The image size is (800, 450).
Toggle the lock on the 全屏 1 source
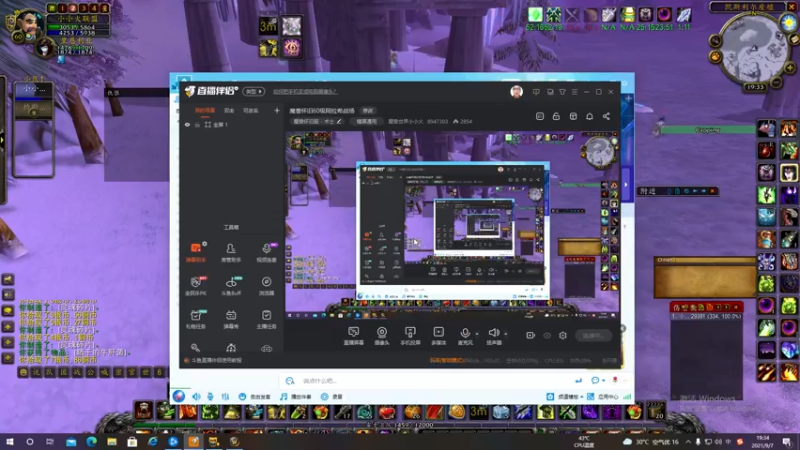197,124
